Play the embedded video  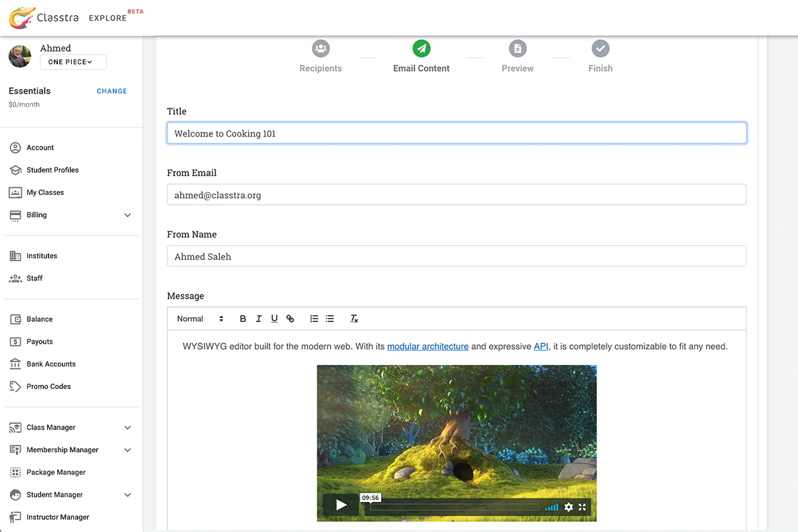[x=341, y=505]
